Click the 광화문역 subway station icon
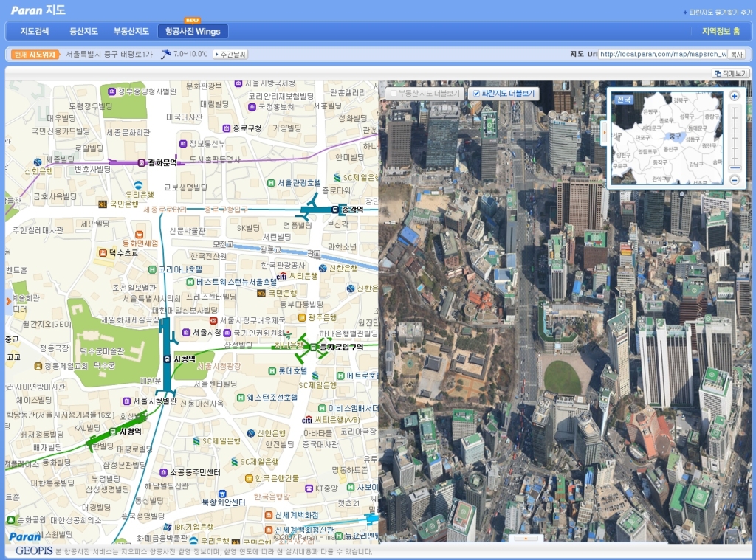 [141, 163]
